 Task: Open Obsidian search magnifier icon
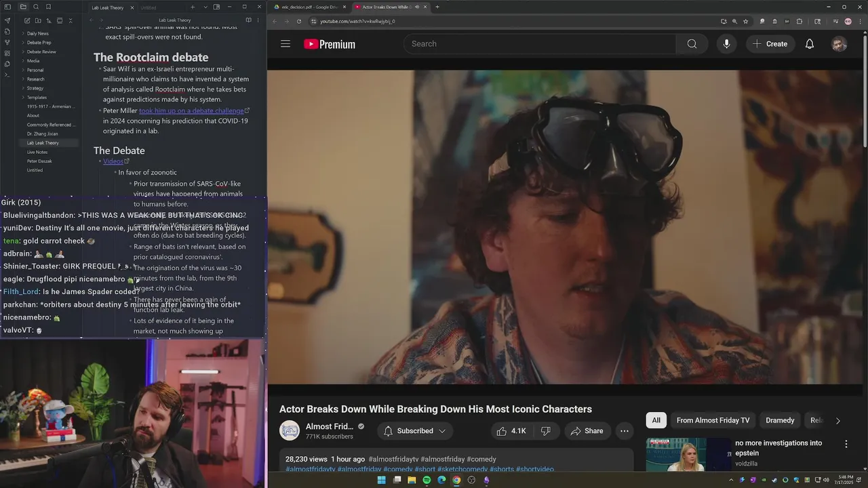35,7
